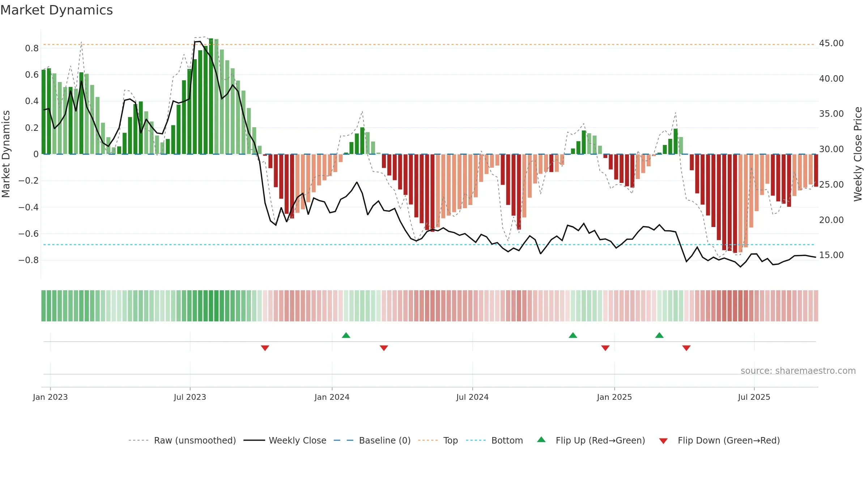Click the red Flip Down triangle icon in the legend
The width and height of the screenshot is (868, 488).
point(663,441)
